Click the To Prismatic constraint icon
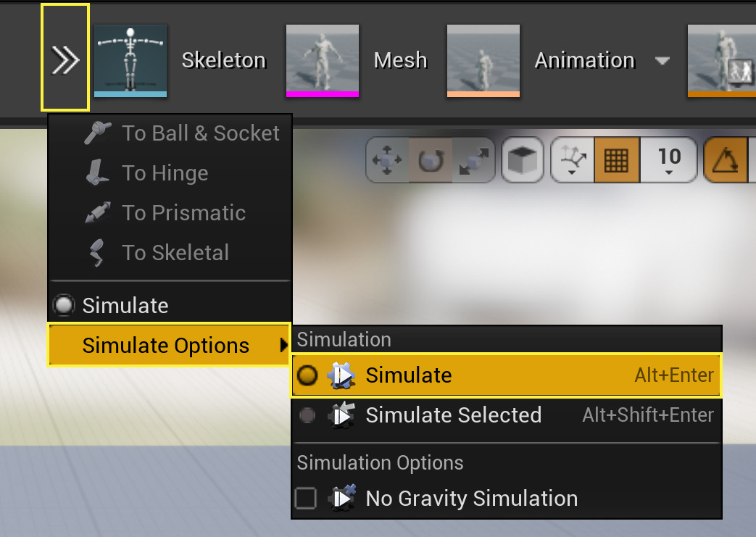This screenshot has height=537, width=756. pyautogui.click(x=98, y=212)
